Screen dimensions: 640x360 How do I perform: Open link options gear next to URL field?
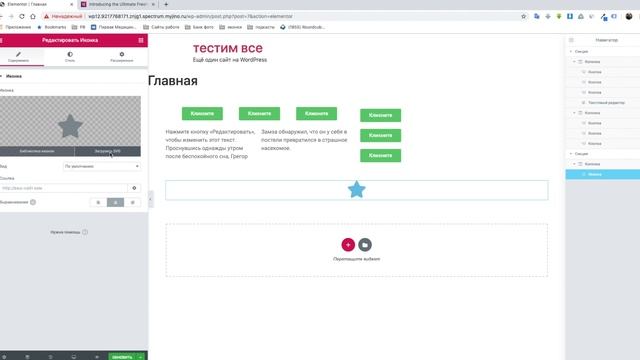point(134,188)
